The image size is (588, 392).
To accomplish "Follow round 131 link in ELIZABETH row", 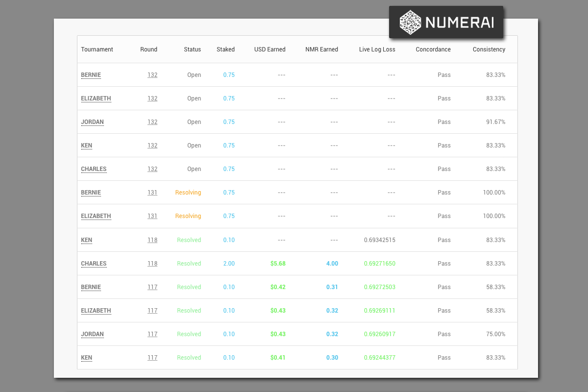I will (152, 216).
